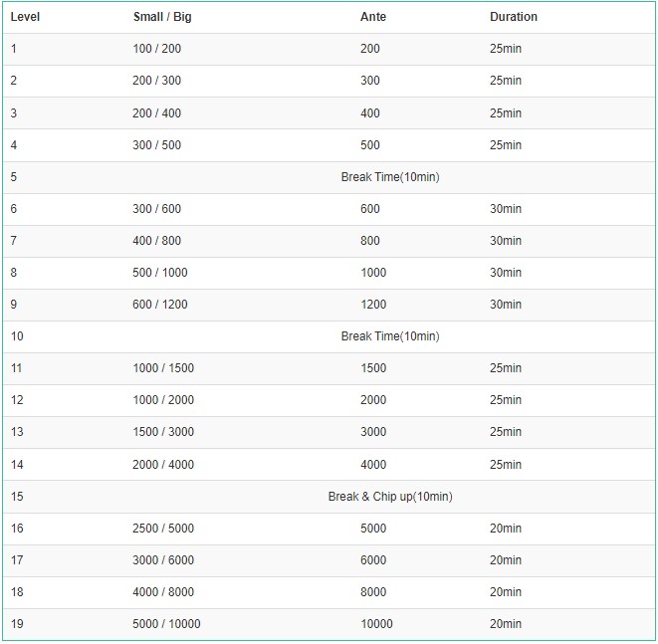658x644 pixels.
Task: Click the 25min duration in level 1 row
Action: click(x=506, y=49)
